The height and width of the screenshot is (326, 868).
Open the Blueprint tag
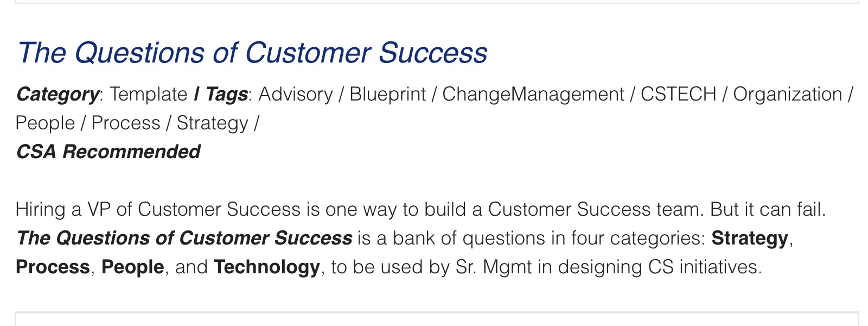387,95
